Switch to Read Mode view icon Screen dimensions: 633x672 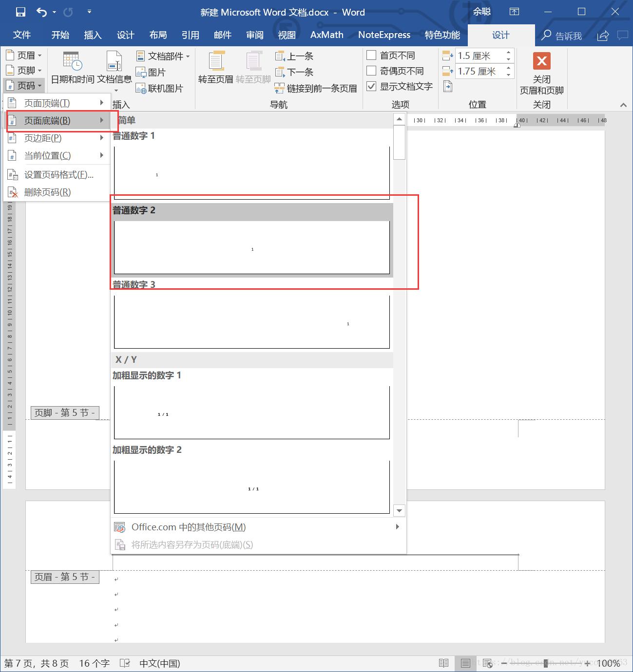(443, 663)
